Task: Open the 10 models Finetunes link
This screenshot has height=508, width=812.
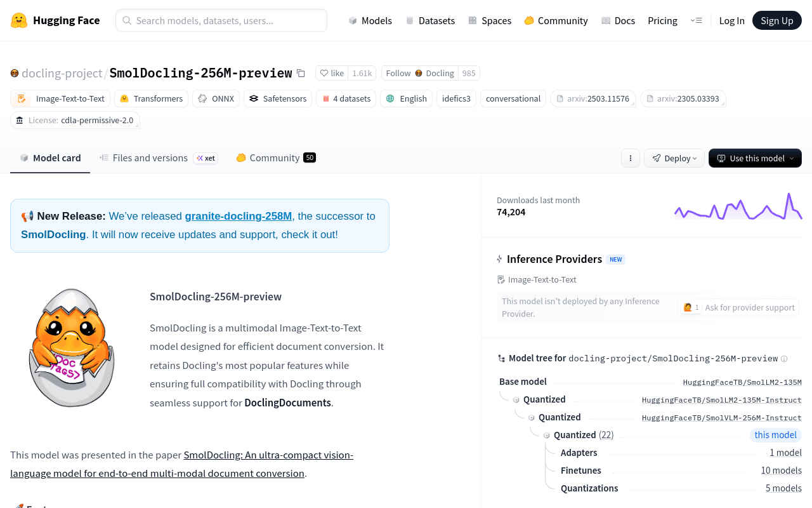Action: click(782, 471)
